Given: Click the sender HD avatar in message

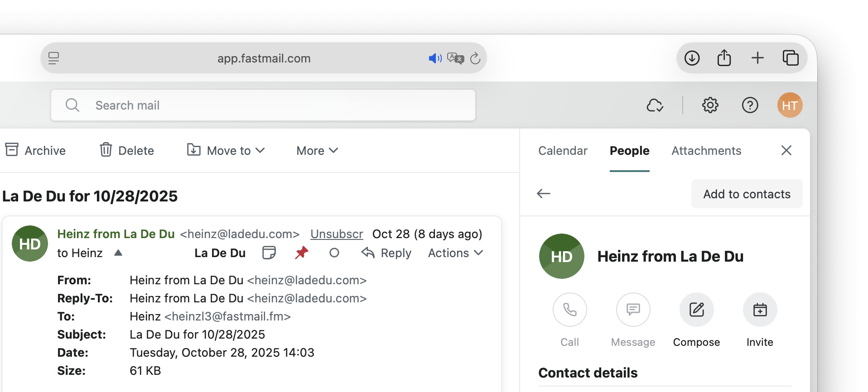Looking at the screenshot, I should tap(30, 244).
